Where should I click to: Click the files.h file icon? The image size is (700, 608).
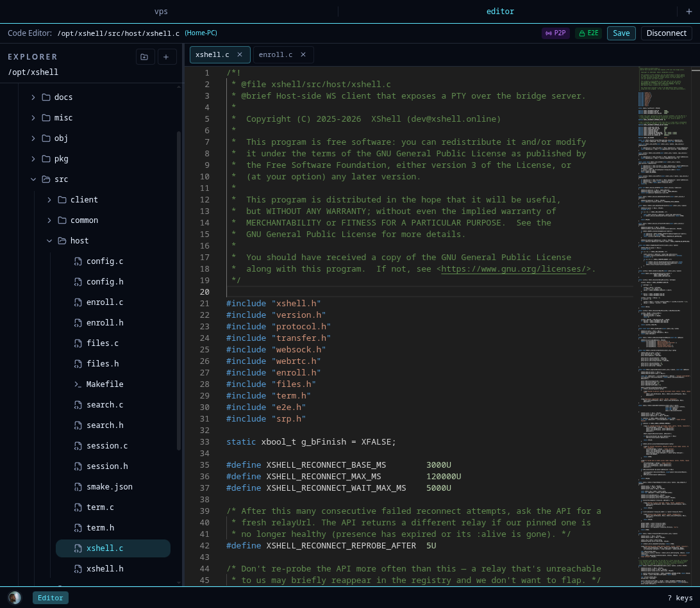[78, 363]
